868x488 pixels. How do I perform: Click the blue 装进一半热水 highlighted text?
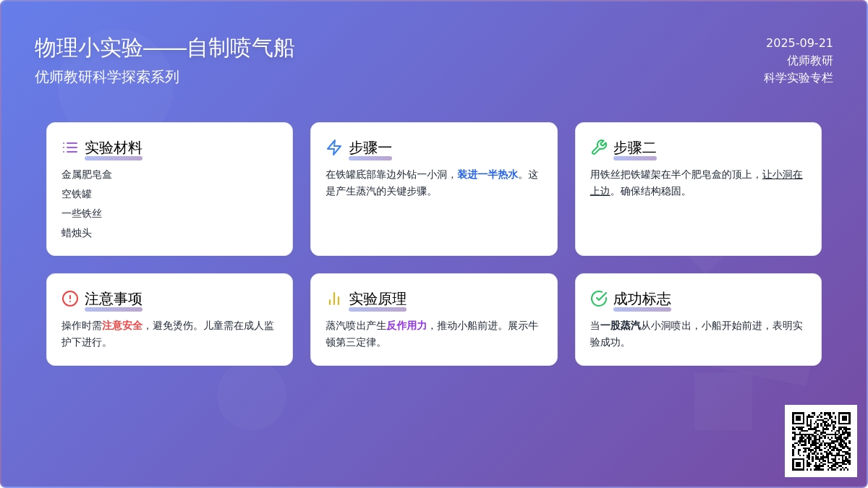click(x=487, y=174)
